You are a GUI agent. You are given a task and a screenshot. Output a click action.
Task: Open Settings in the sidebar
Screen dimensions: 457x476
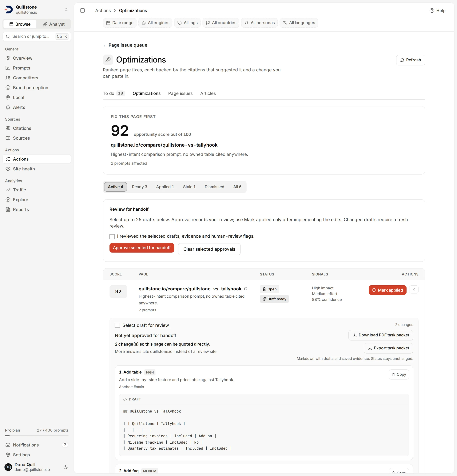(x=37, y=455)
